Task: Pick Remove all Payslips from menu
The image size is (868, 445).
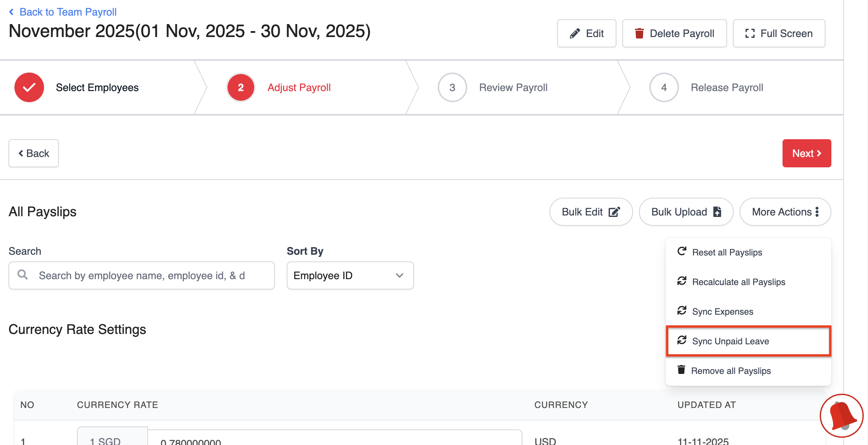Action: 731,371
